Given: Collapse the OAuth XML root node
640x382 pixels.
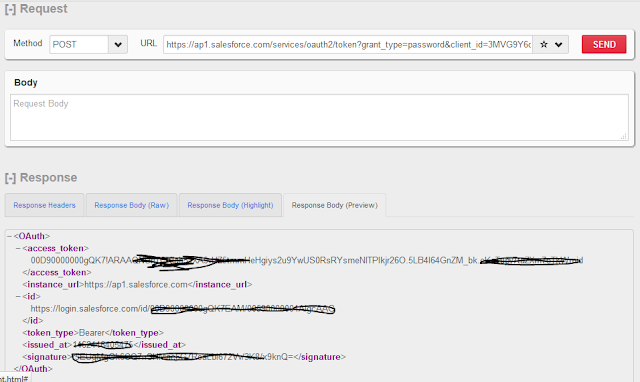Looking at the screenshot, I should pyautogui.click(x=9, y=236).
